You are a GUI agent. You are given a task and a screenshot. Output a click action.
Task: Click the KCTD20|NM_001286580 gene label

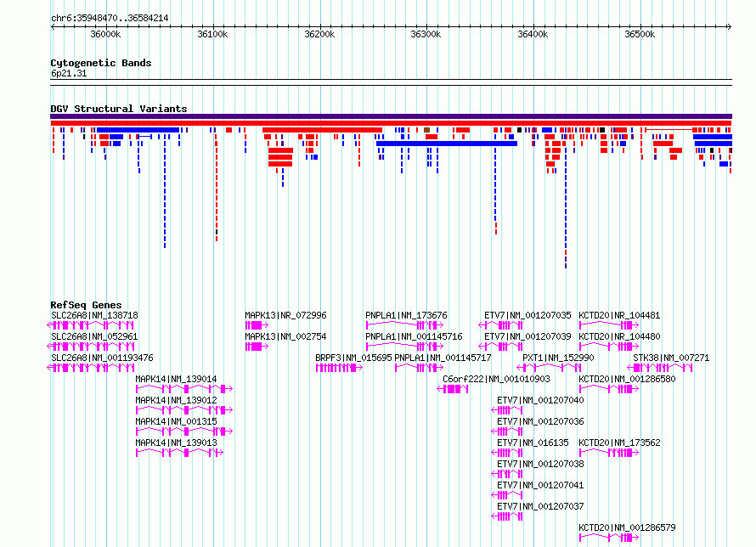[x=627, y=379]
